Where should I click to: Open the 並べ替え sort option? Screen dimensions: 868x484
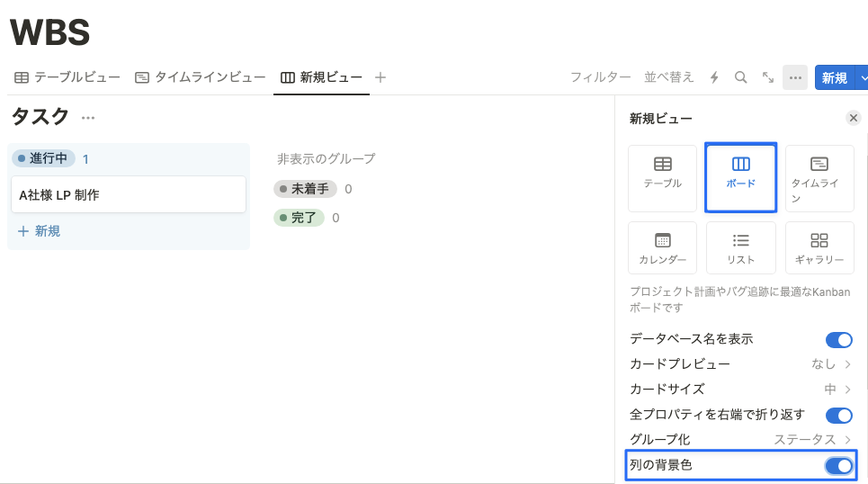(x=668, y=77)
